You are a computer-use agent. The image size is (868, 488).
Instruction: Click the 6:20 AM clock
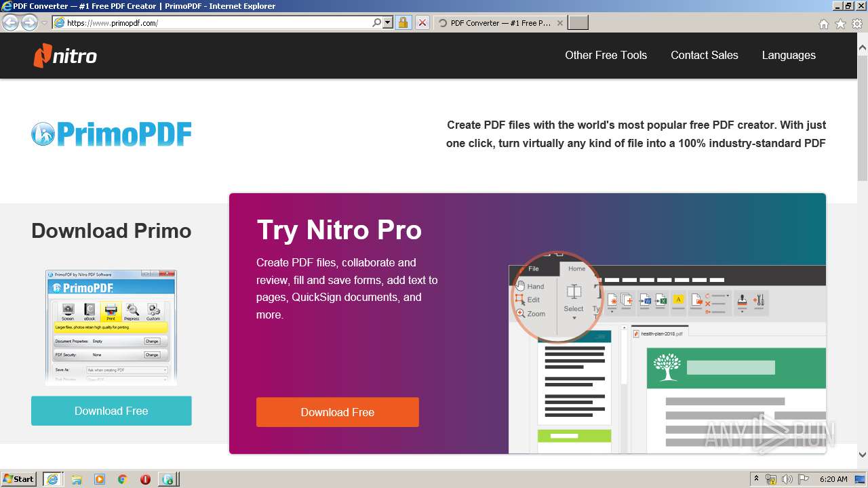(833, 479)
